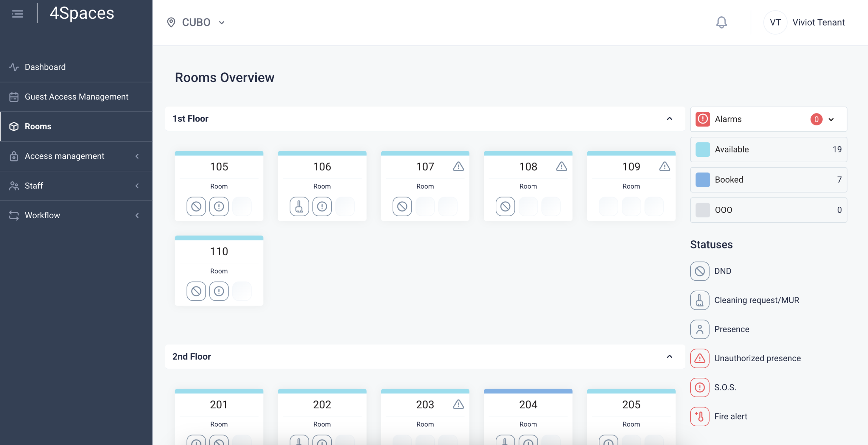Toggle the Presence status in legend

coord(699,329)
